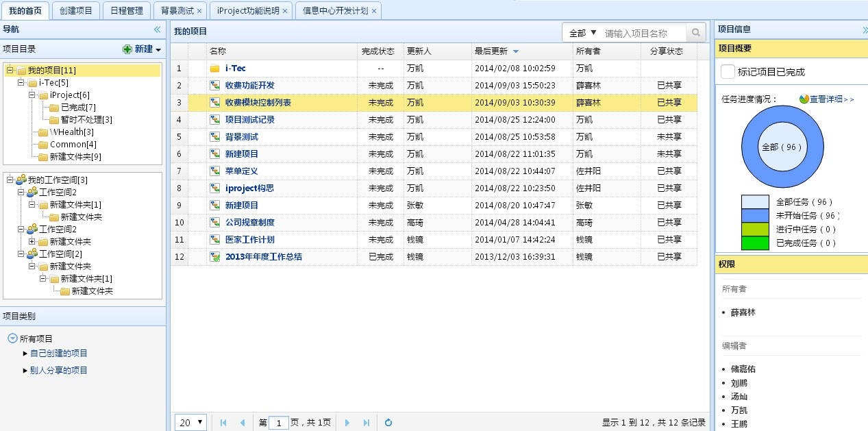Click the project icon beside 项目测试记录

point(215,120)
